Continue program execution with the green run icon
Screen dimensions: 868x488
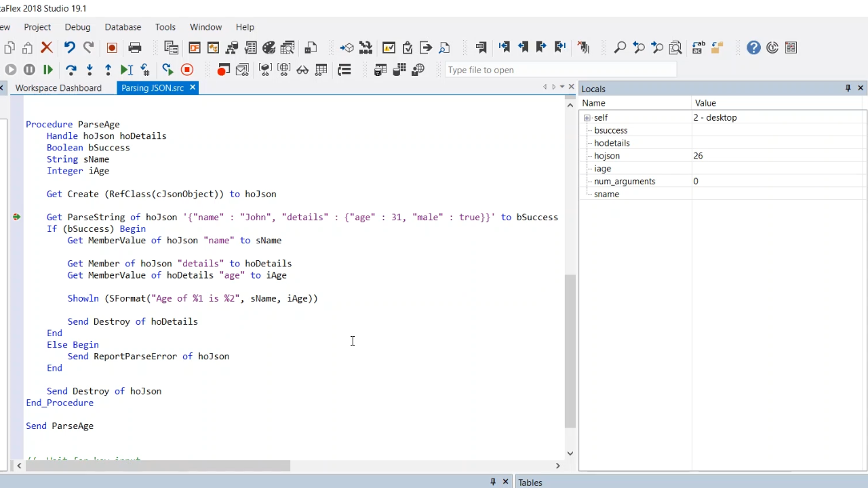48,70
